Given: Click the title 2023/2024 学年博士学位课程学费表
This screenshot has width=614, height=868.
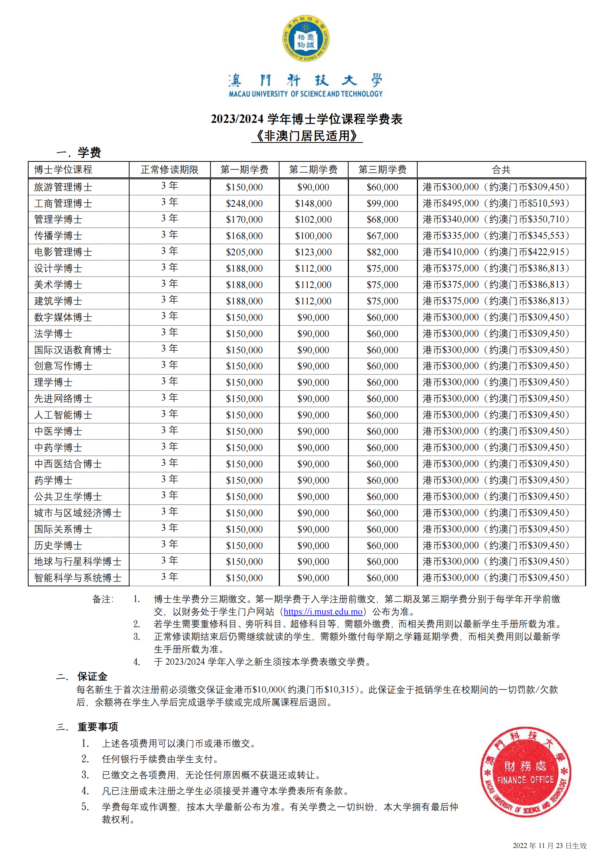Looking at the screenshot, I should click(307, 119).
